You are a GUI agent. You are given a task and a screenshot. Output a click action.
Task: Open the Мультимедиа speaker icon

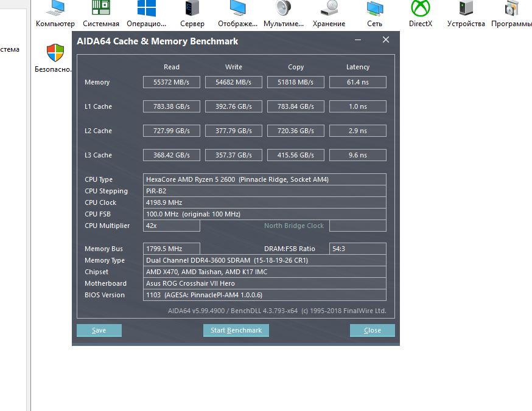tap(284, 8)
